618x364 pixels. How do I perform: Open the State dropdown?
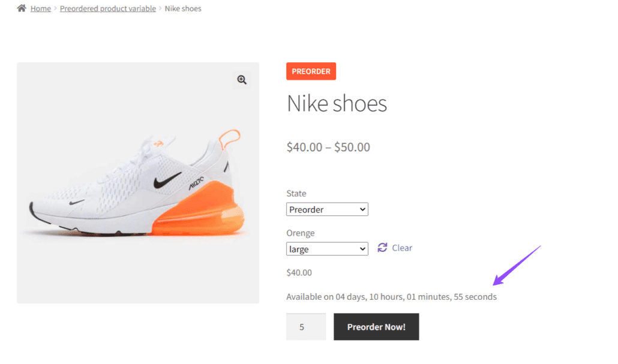pos(327,209)
